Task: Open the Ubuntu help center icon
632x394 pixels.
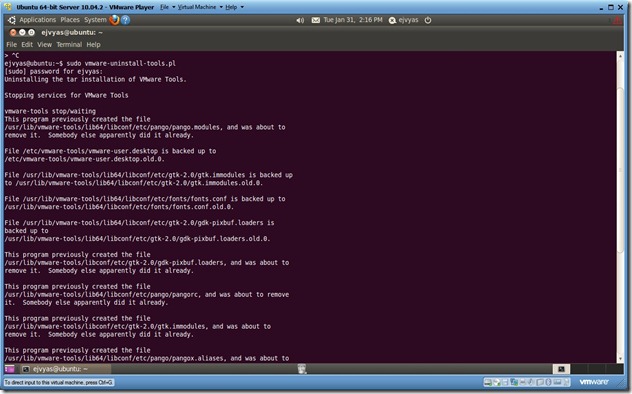Action: (125, 20)
